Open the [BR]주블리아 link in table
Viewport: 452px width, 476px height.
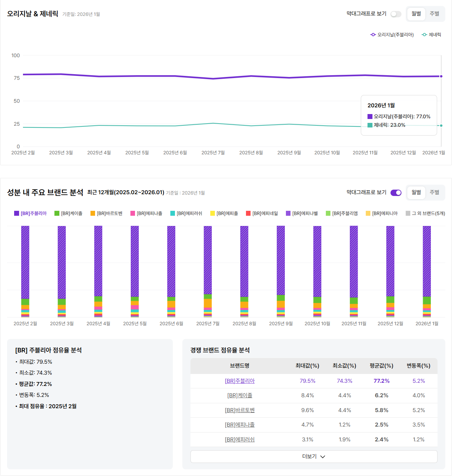[x=240, y=381]
